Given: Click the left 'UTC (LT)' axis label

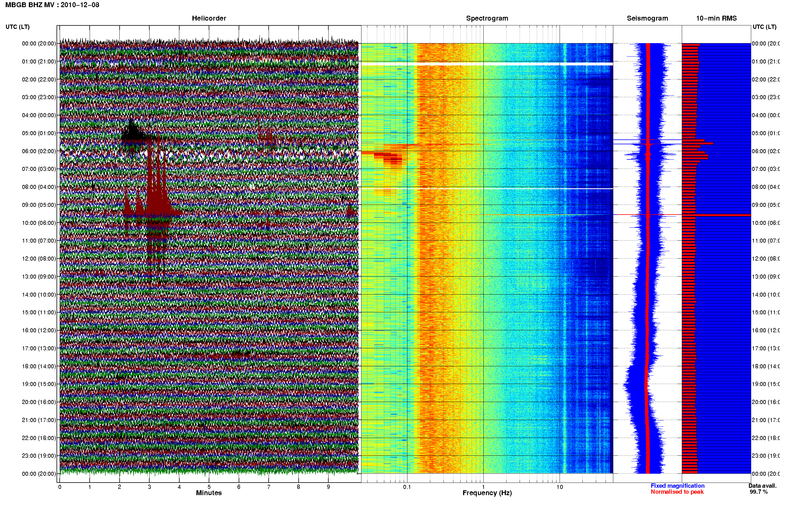Looking at the screenshot, I should pos(17,27).
